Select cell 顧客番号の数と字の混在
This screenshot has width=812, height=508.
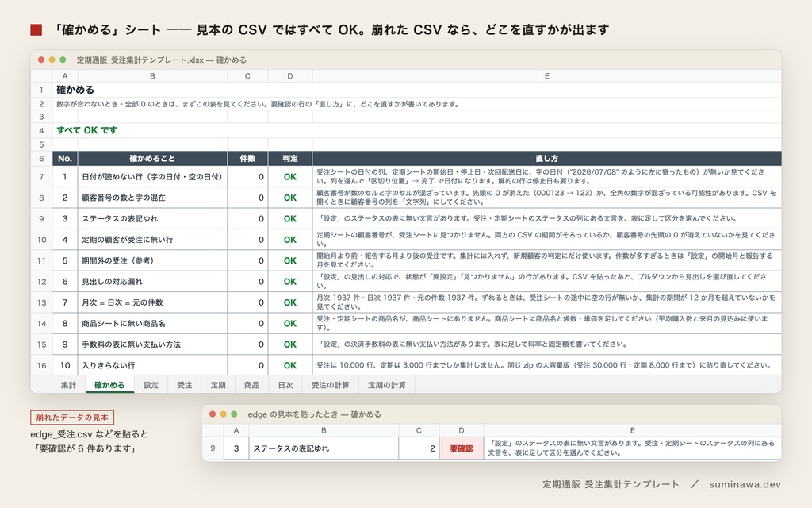pos(152,198)
